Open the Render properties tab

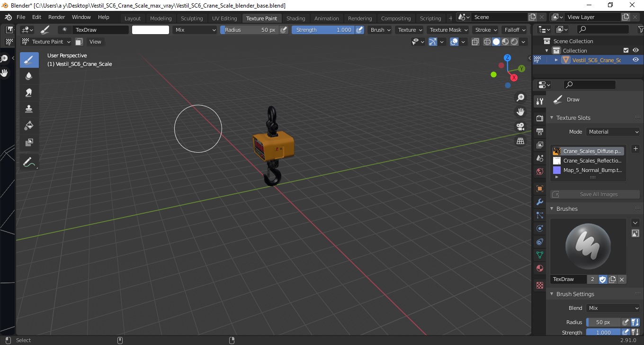pos(539,118)
